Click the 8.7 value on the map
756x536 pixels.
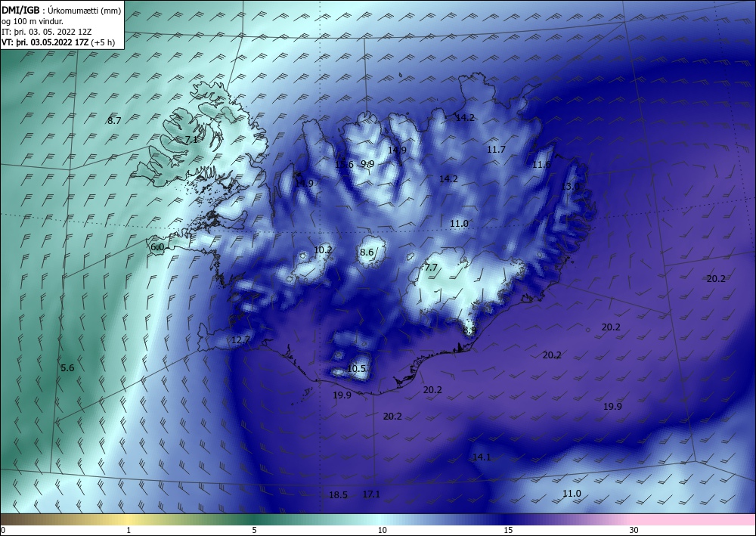[x=114, y=121]
